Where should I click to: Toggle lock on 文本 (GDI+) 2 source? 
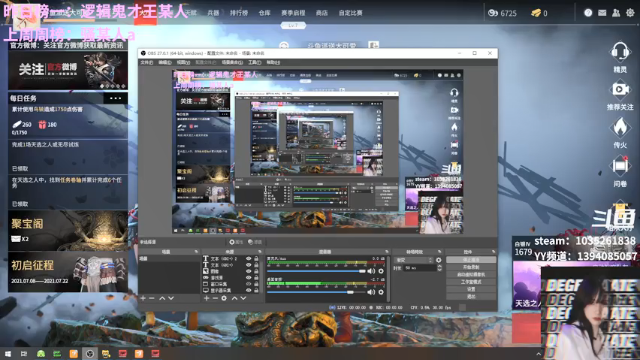click(256, 259)
